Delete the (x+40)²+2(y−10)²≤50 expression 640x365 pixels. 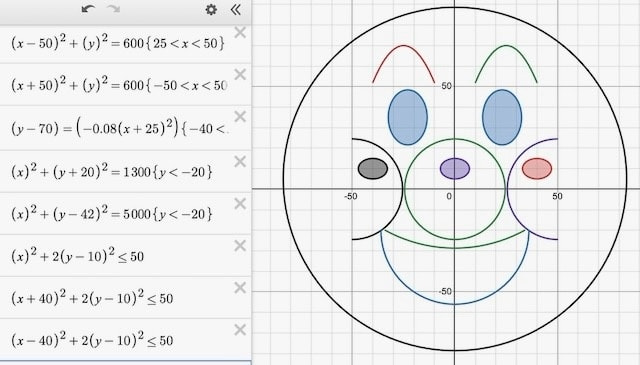point(240,288)
